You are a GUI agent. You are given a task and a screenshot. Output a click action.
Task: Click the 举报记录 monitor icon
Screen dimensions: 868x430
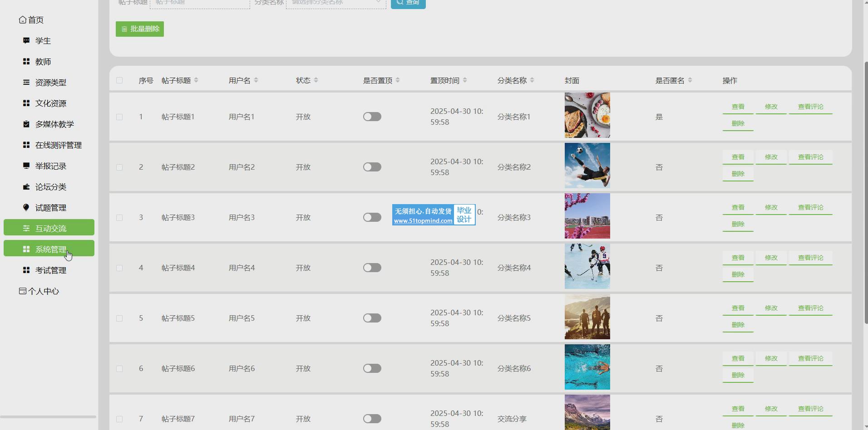[x=26, y=166]
